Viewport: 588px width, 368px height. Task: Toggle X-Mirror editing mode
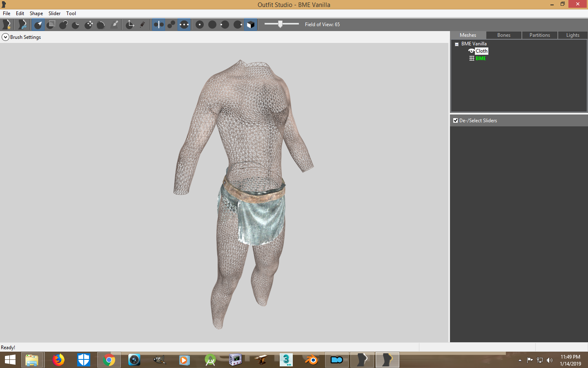pyautogui.click(x=158, y=25)
